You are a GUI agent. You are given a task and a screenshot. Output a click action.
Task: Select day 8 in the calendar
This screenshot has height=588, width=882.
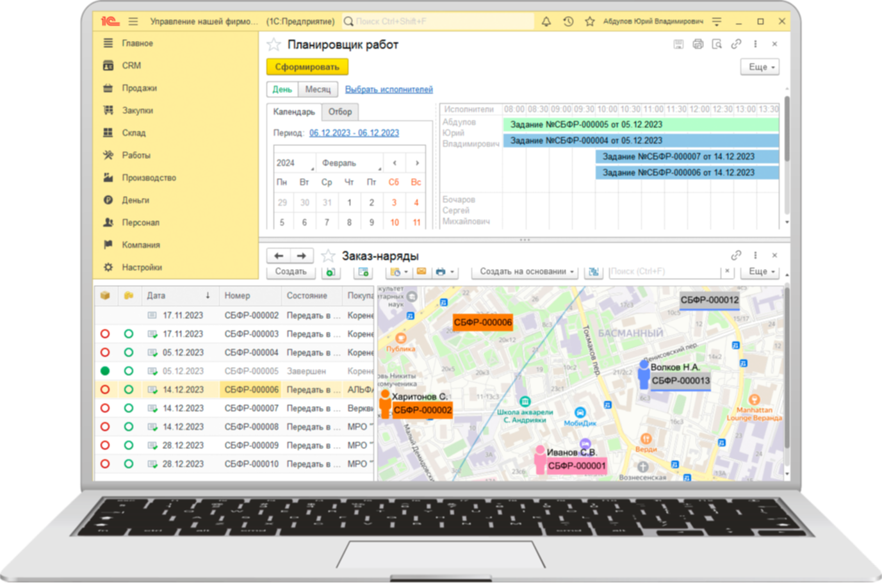click(349, 222)
